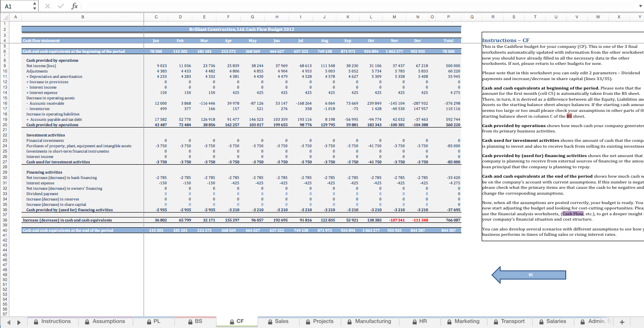The width and height of the screenshot is (644, 328).
Task: Select column R header
Action: (492, 17)
